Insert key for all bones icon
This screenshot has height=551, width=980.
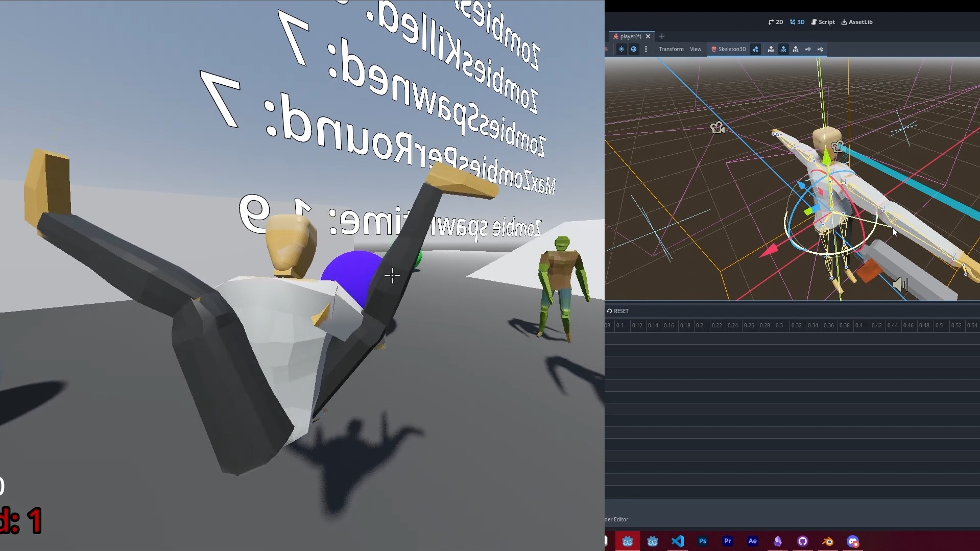[x=820, y=49]
